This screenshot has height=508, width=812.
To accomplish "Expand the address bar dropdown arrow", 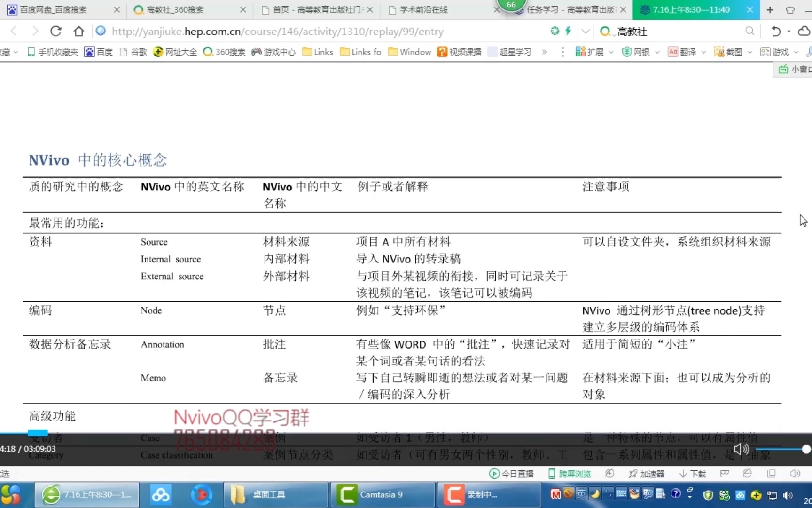I will (x=586, y=32).
